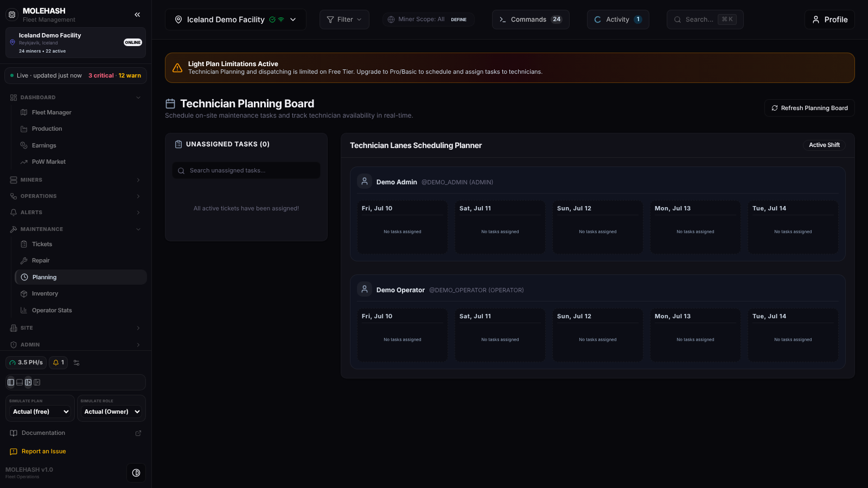Open the Earnings page
Viewport: 868px width, 488px height.
pyautogui.click(x=81, y=145)
